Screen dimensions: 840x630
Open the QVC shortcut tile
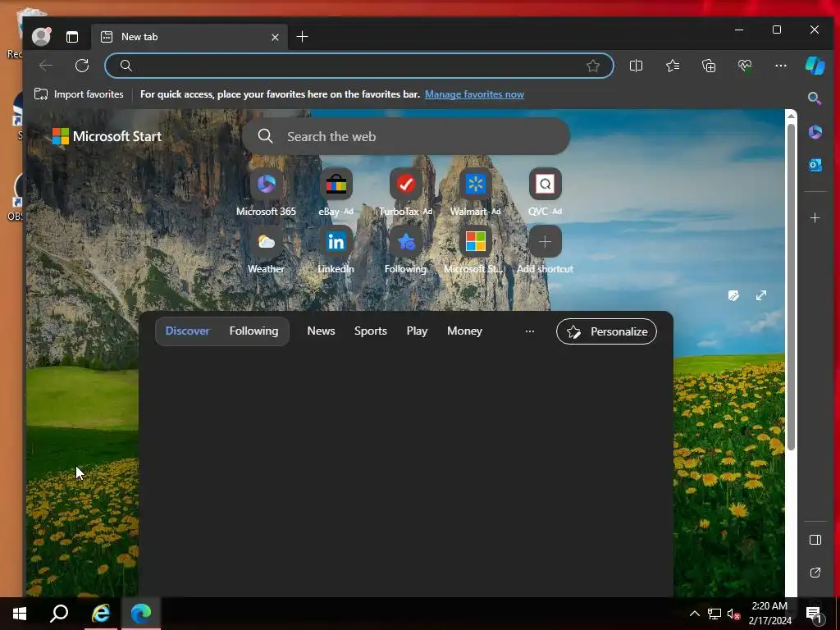pyautogui.click(x=545, y=192)
